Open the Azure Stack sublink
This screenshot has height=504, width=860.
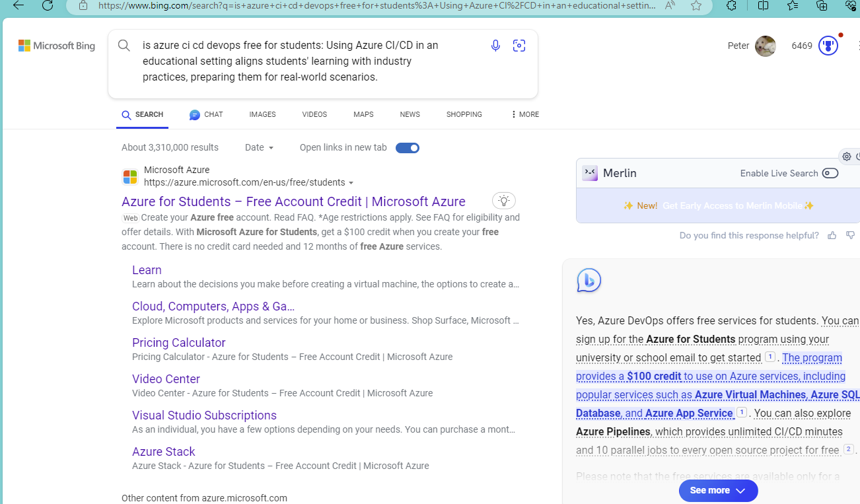[163, 452]
